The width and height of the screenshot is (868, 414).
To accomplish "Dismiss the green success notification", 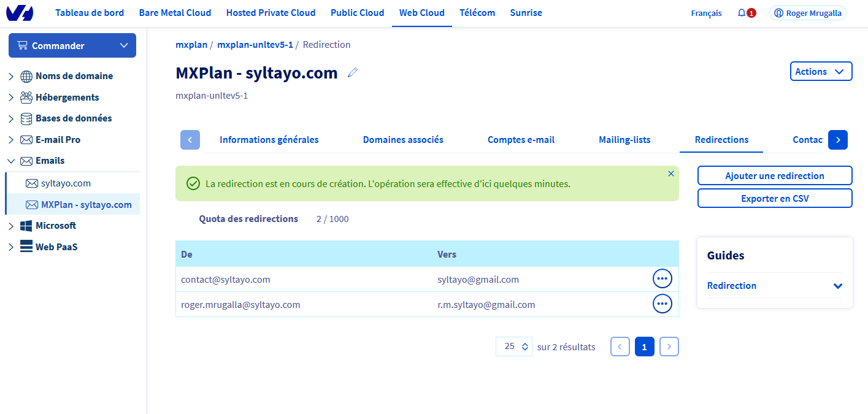I will pyautogui.click(x=670, y=174).
